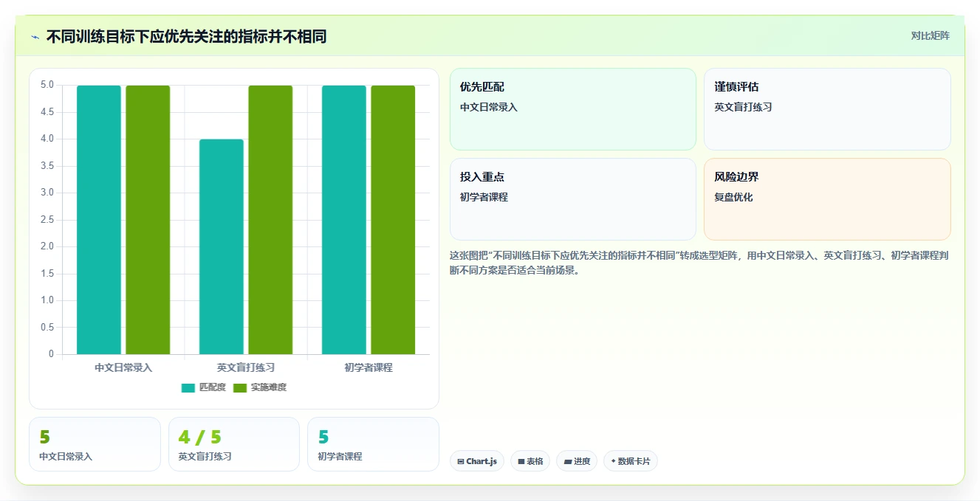Click the diamond icon in 数据卡片 chip

click(613, 462)
